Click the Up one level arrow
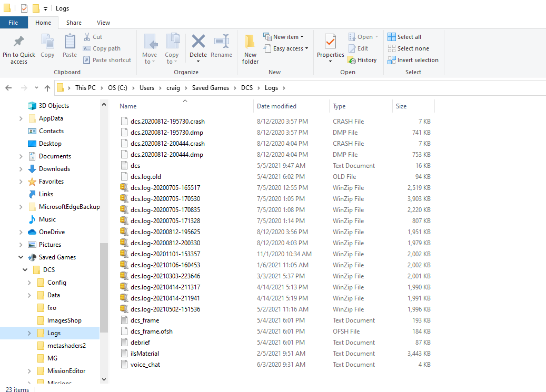The image size is (546, 392). [x=47, y=88]
